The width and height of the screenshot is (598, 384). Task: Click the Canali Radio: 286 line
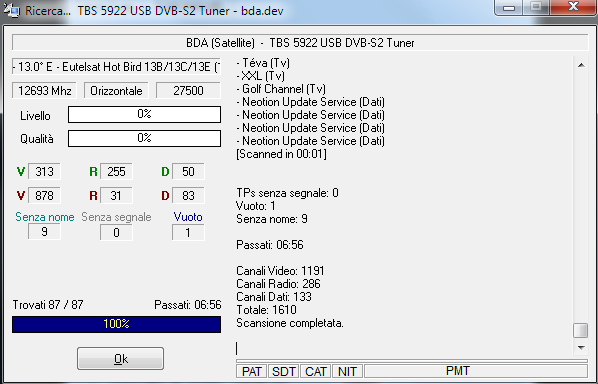click(x=278, y=284)
